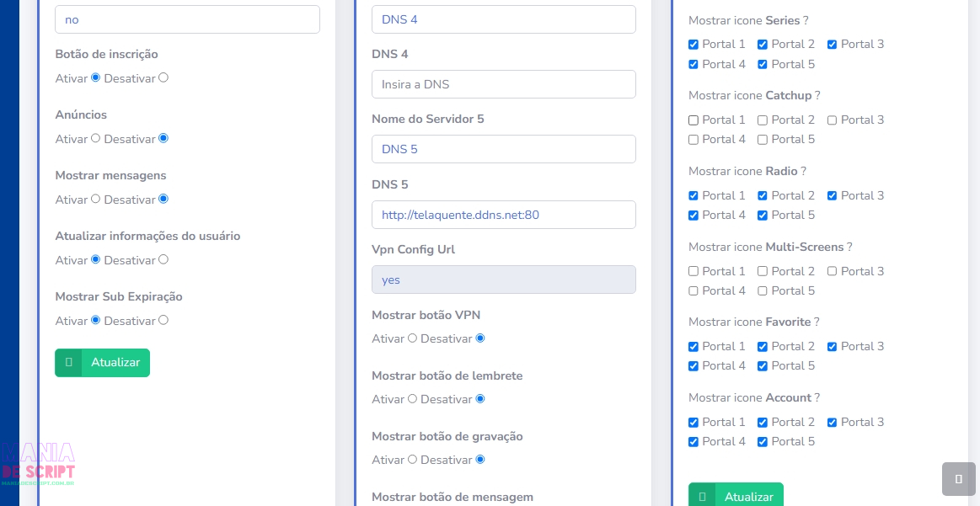980x506 pixels.
Task: Select Desativar for Botão de inscrição
Action: point(163,77)
